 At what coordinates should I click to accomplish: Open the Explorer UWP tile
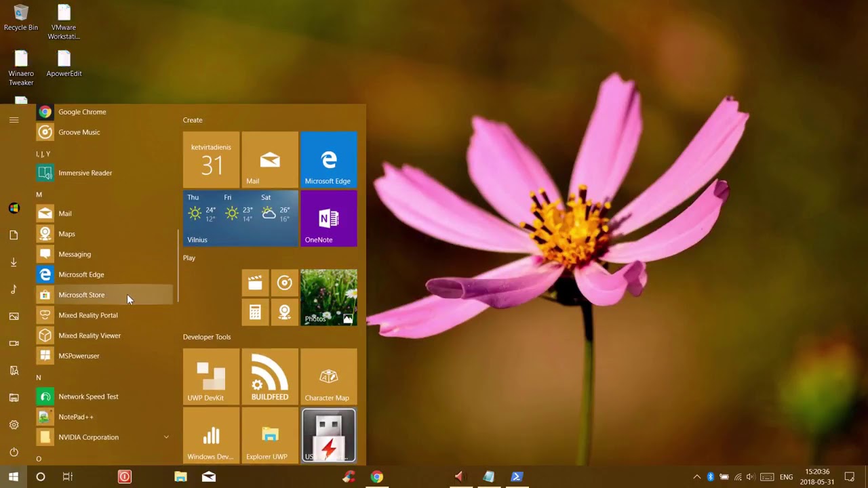270,436
